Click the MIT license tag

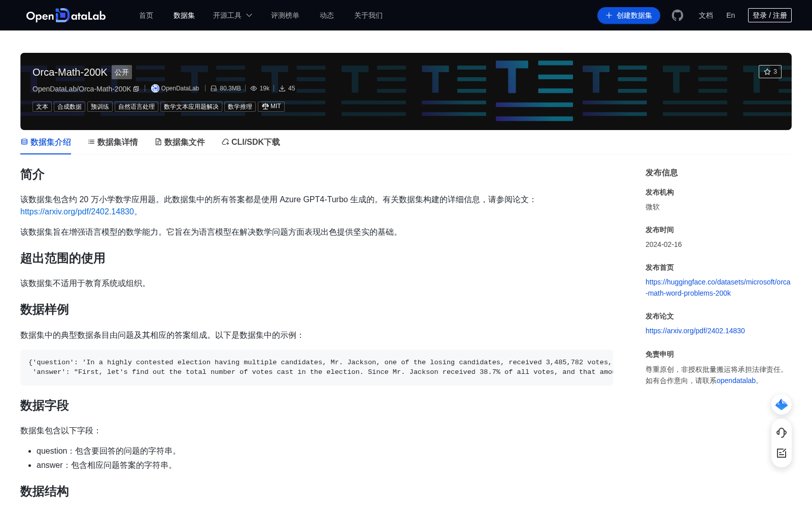(x=271, y=107)
